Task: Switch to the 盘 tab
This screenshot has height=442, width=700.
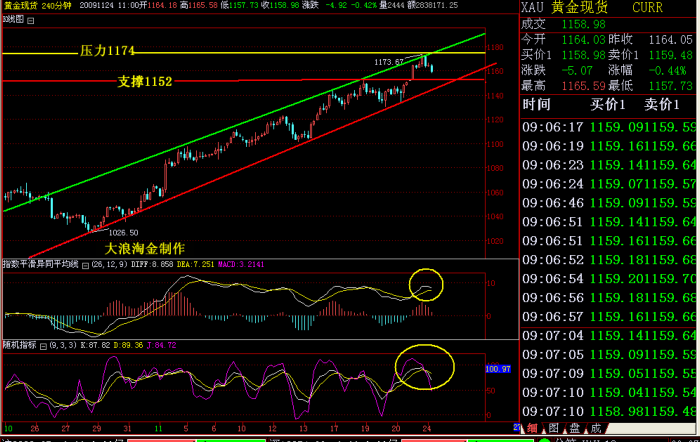Action: (x=575, y=428)
